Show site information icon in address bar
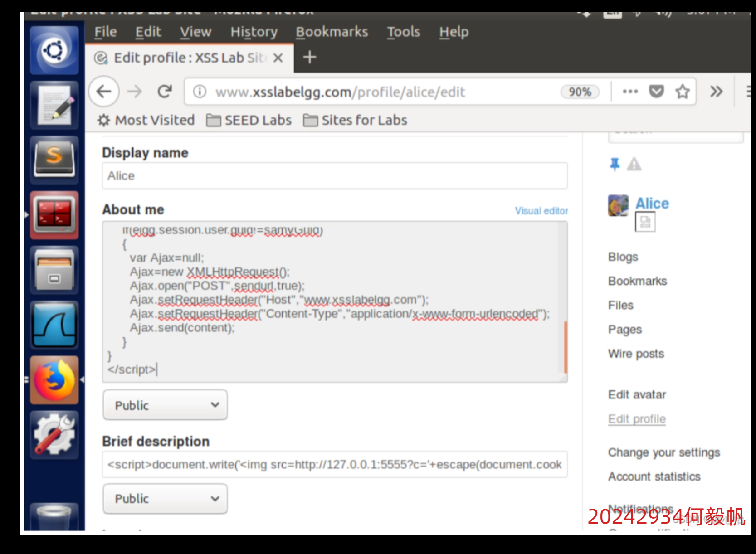The width and height of the screenshot is (756, 554). coord(200,92)
